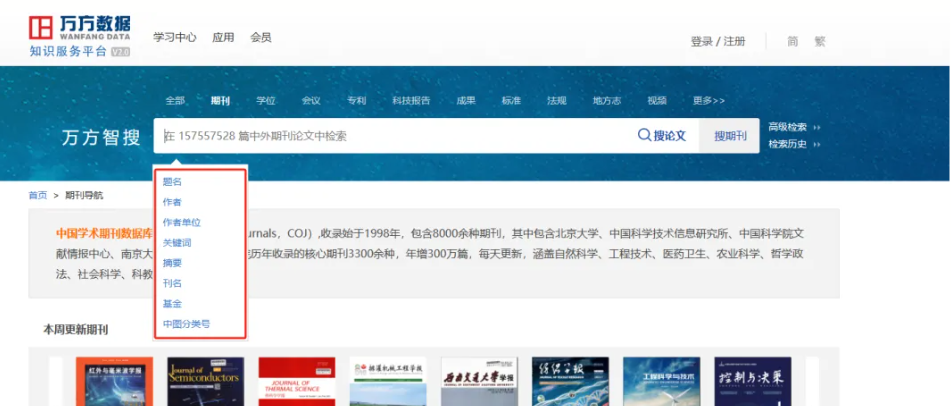951x406 pixels.
Task: Click the 搜论文 search button
Action: tap(662, 136)
